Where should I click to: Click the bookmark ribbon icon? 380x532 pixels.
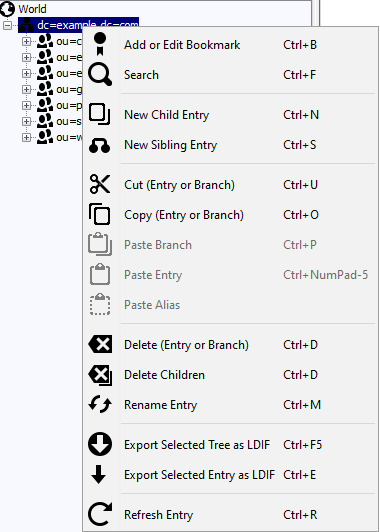click(100, 44)
